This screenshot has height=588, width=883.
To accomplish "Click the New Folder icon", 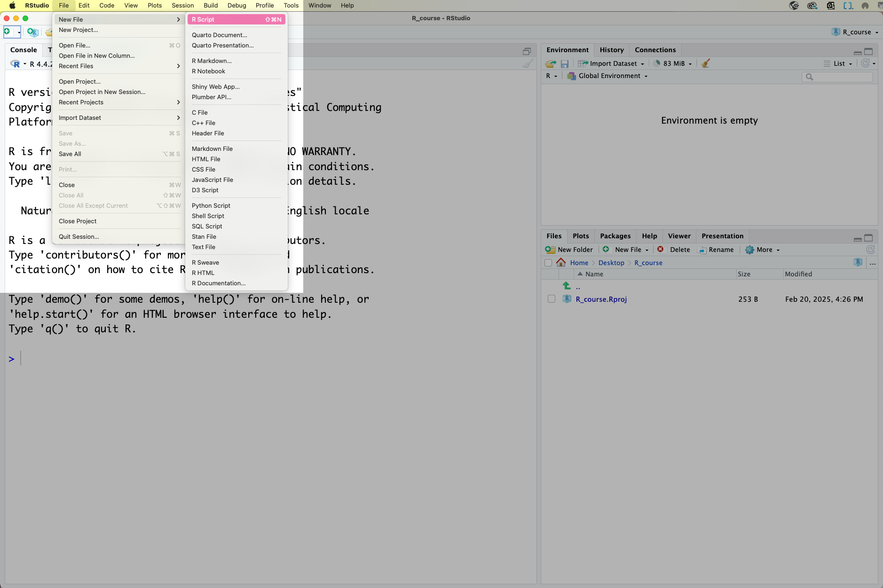I will [550, 250].
